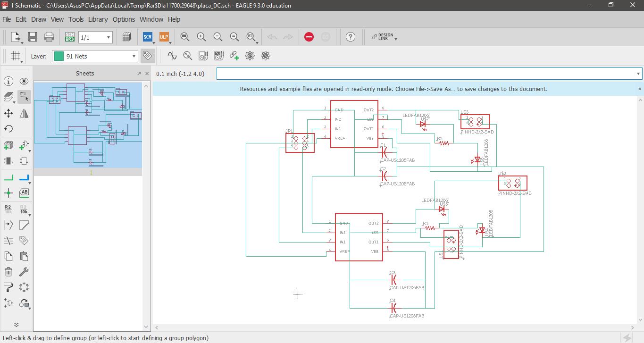Image resolution: width=644 pixels, height=343 pixels.
Task: Open the Tools menu
Action: tap(75, 19)
